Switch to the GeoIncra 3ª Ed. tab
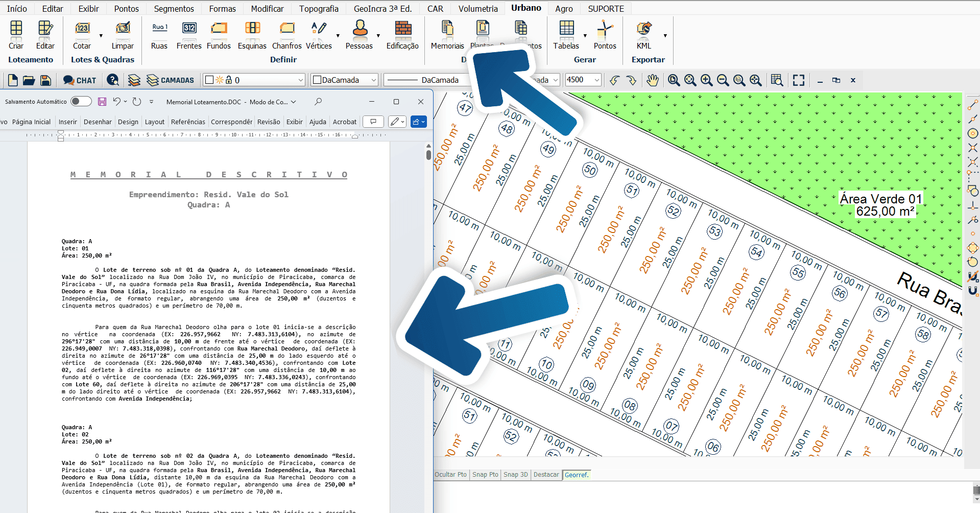The height and width of the screenshot is (513, 980). pos(383,9)
